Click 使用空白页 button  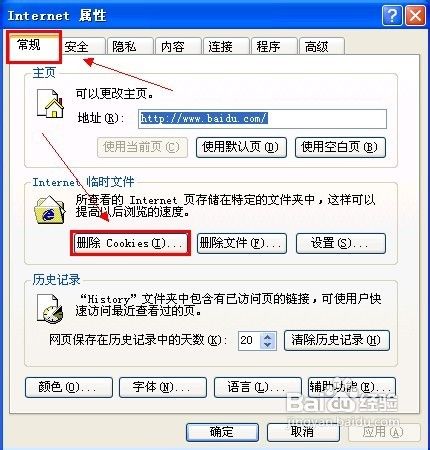340,147
